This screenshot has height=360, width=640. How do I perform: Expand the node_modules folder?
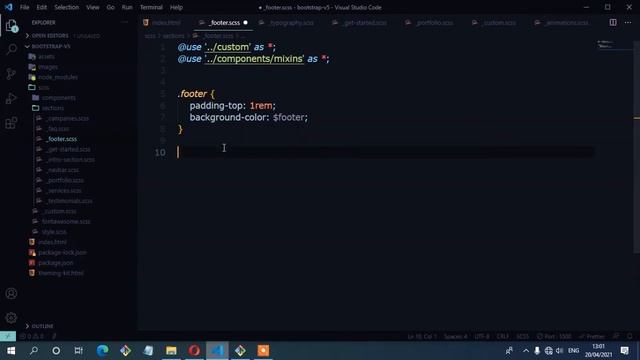click(x=58, y=77)
